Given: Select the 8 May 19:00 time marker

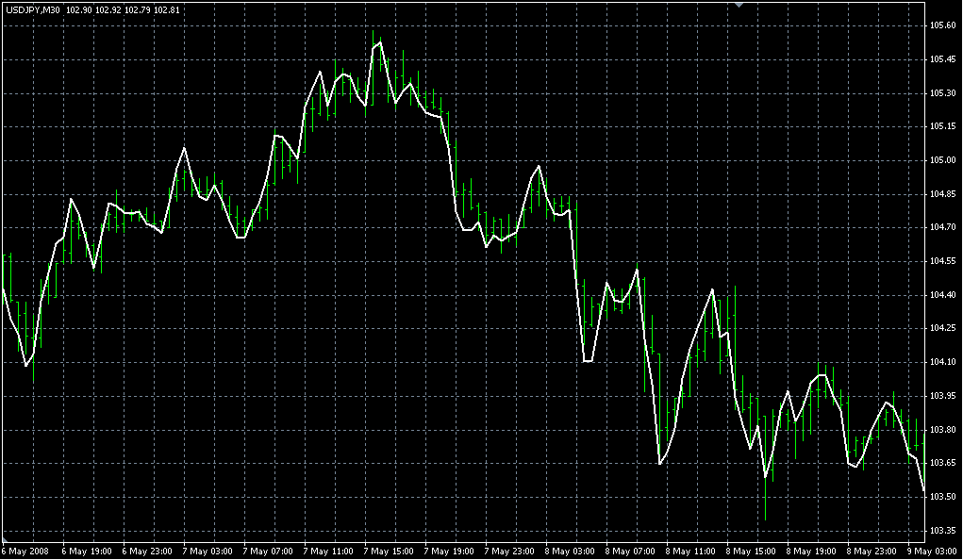Looking at the screenshot, I should (x=813, y=551).
